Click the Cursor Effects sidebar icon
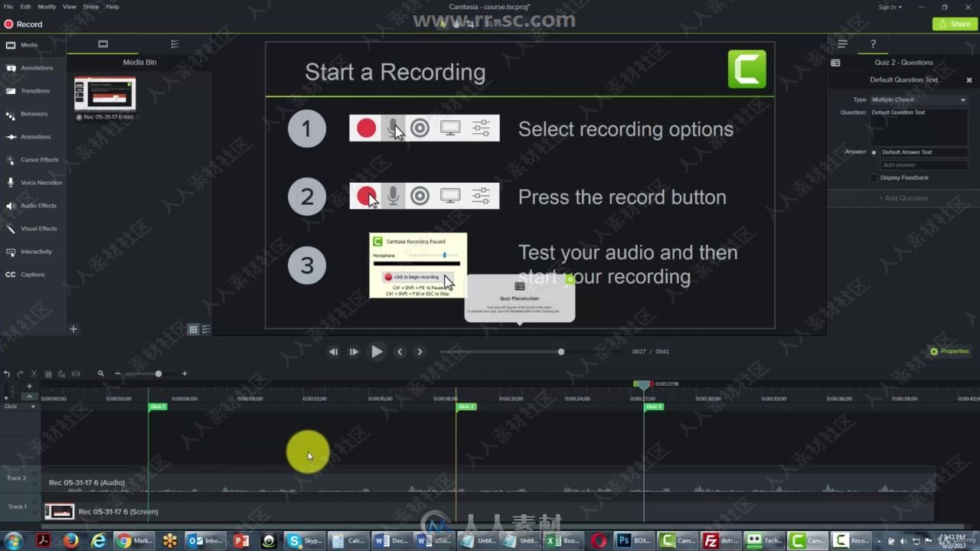The image size is (980, 551). tap(11, 160)
